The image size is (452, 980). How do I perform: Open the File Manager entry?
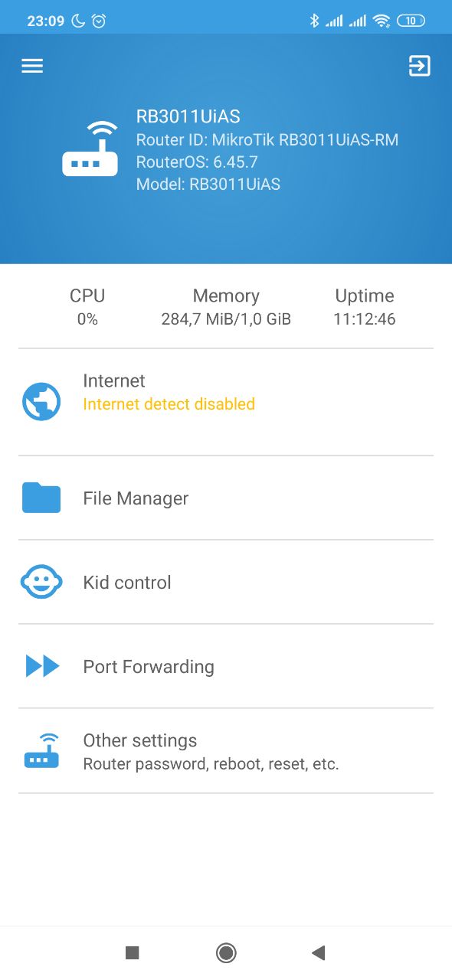(x=226, y=498)
